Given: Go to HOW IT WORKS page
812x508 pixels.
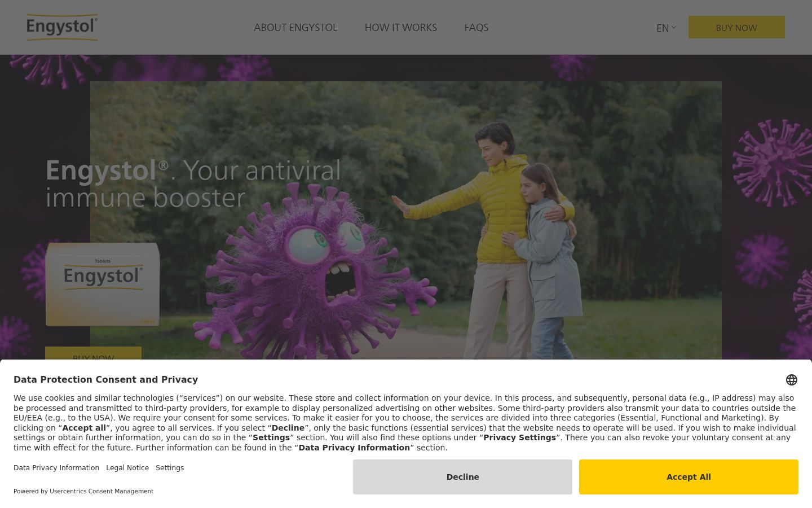Looking at the screenshot, I should (401, 28).
